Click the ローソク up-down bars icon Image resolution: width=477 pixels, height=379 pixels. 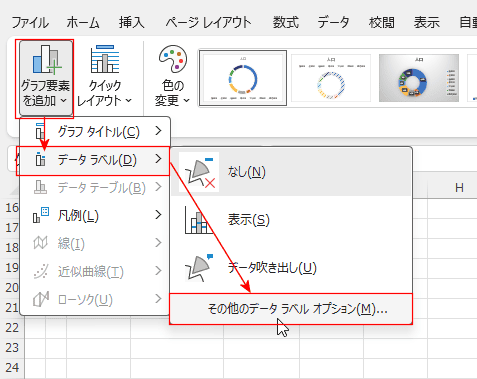pyautogui.click(x=41, y=299)
